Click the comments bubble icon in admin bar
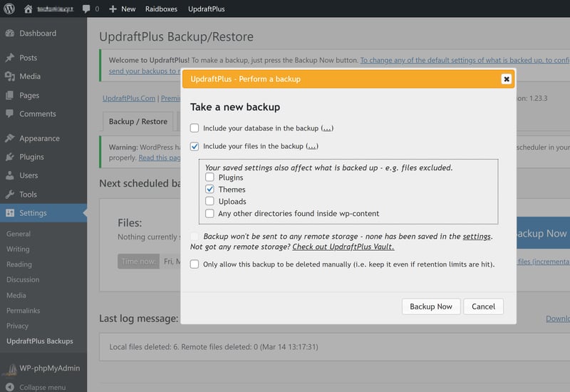 [86, 9]
